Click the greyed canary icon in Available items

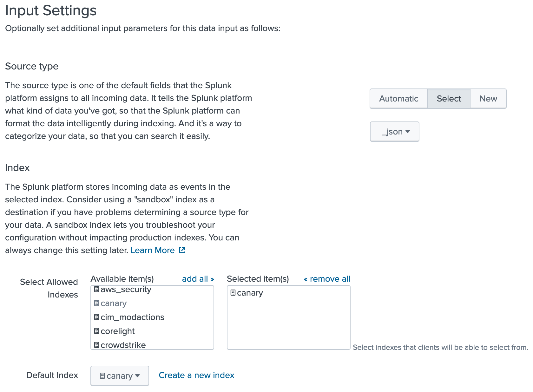click(97, 303)
